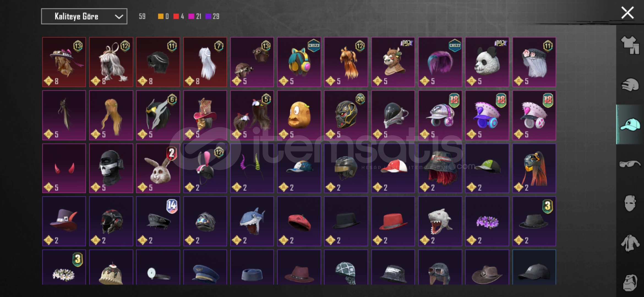Open the face mask category icon
The image size is (644, 297).
(630, 204)
